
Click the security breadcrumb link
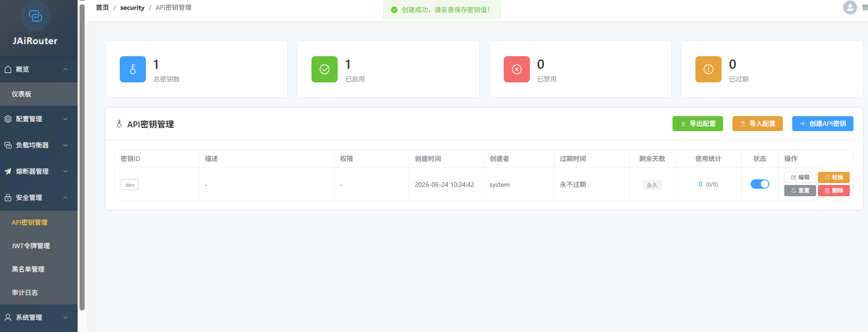point(132,7)
